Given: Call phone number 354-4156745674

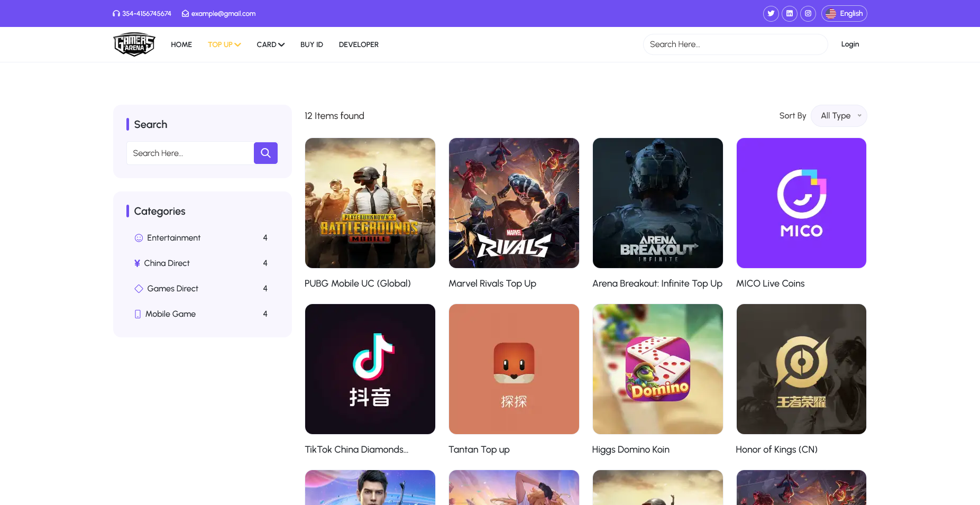Looking at the screenshot, I should (146, 14).
